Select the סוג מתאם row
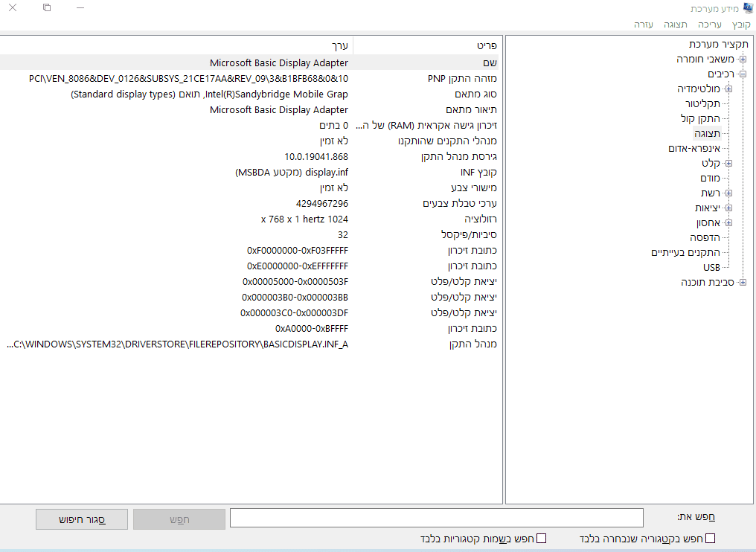This screenshot has width=756, height=552. tap(249, 94)
